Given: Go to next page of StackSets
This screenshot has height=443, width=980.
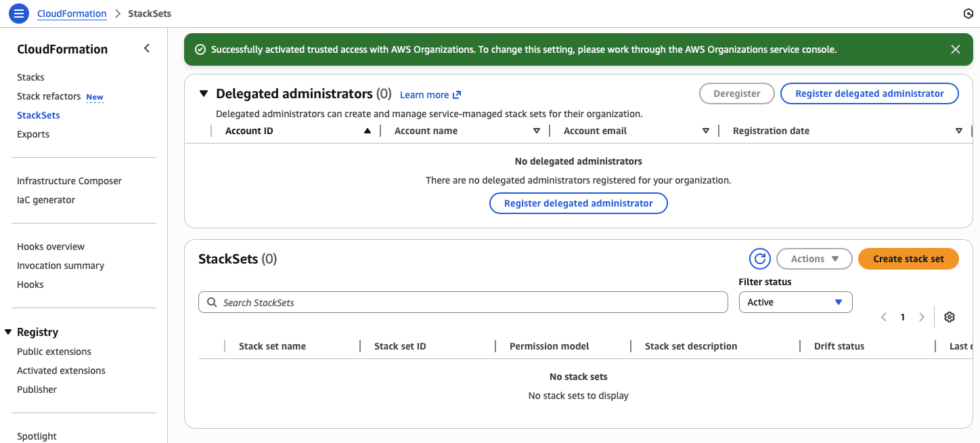Looking at the screenshot, I should 921,317.
